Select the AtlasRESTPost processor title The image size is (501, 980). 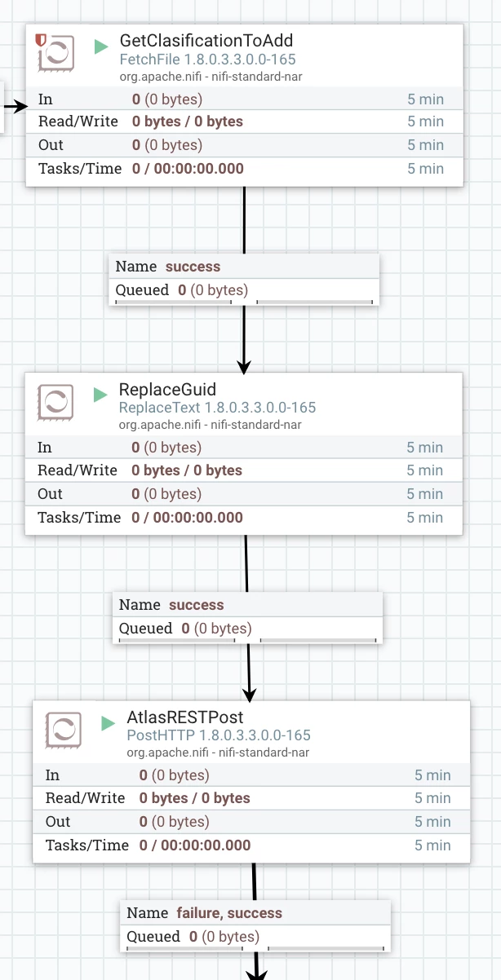(x=185, y=717)
